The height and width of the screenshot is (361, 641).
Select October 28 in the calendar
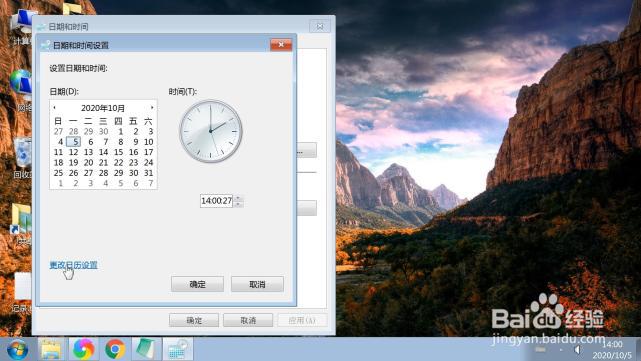pos(104,173)
